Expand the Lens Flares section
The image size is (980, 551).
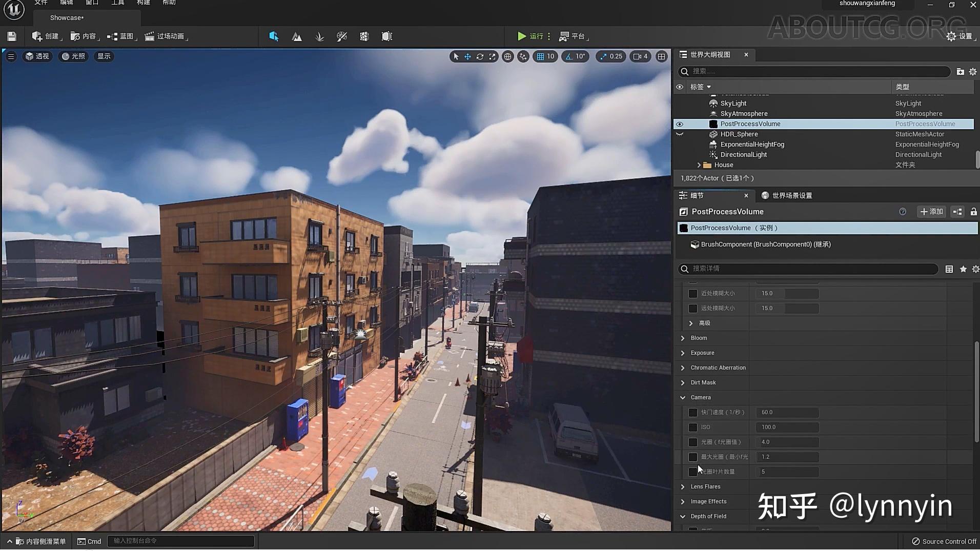683,487
